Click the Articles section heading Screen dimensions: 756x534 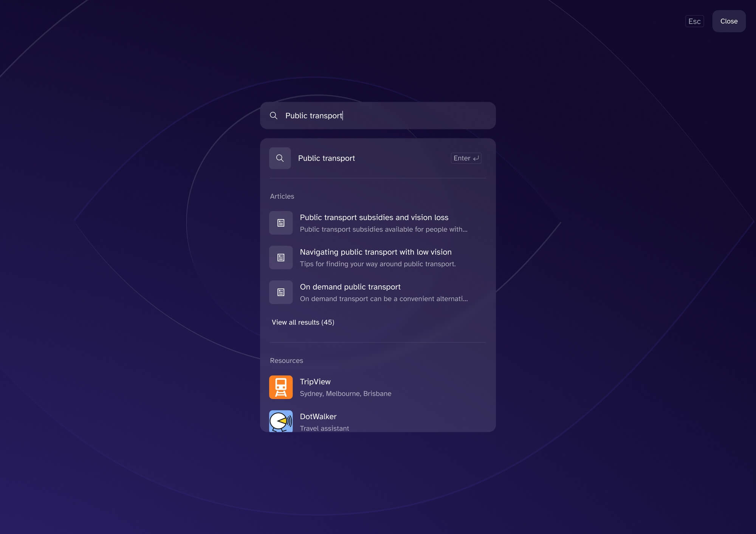[x=282, y=196]
